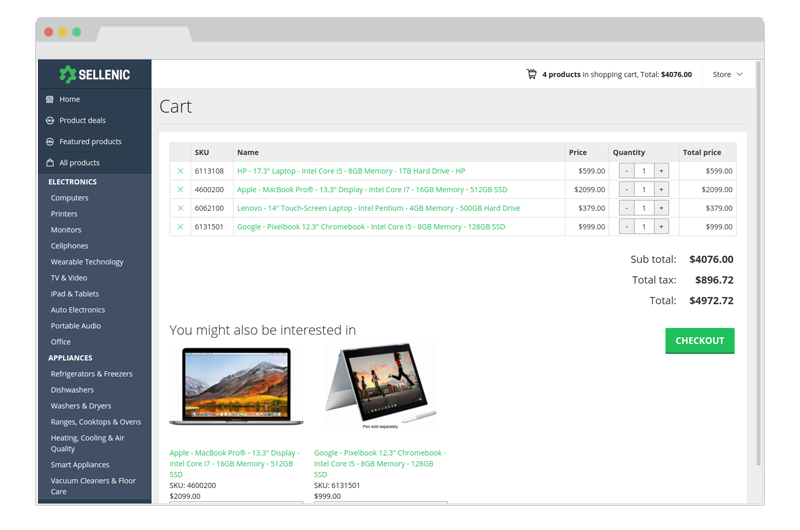The height and width of the screenshot is (530, 800).
Task: Open Wearable Technology category
Action: [87, 262]
